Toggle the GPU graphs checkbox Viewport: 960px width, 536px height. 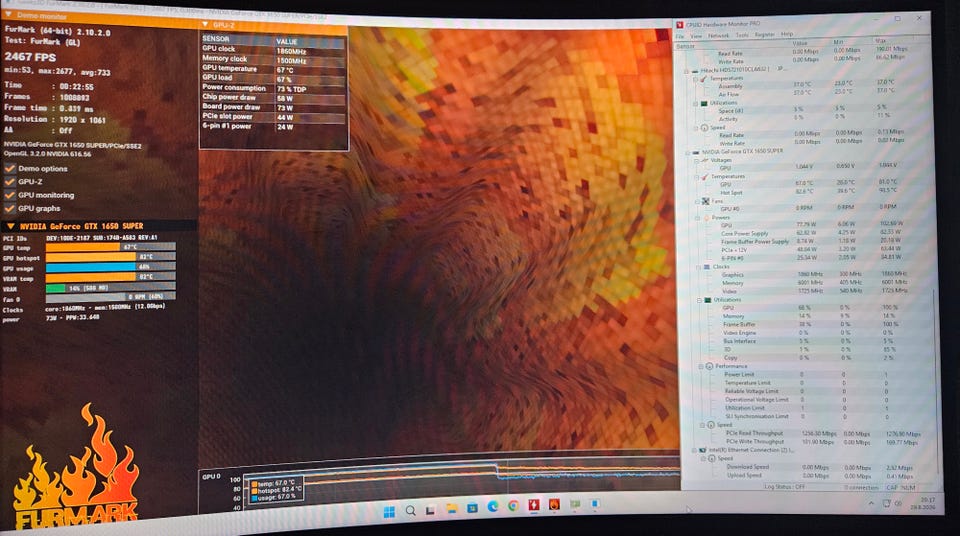[10, 209]
